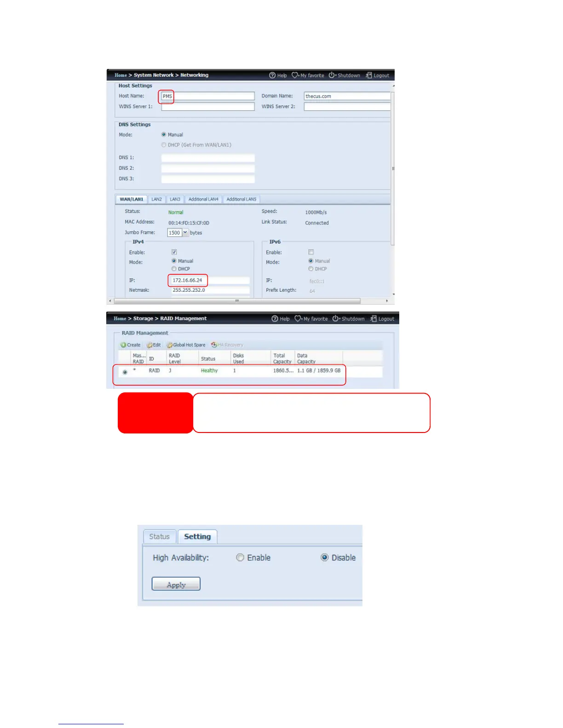The width and height of the screenshot is (563, 728).
Task: Select the RAID row radio button
Action: (125, 372)
